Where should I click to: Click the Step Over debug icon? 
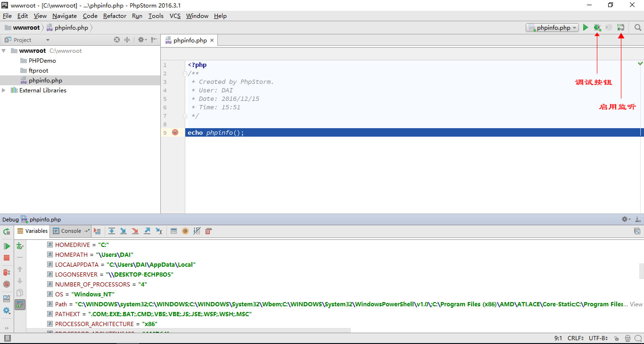pyautogui.click(x=112, y=231)
